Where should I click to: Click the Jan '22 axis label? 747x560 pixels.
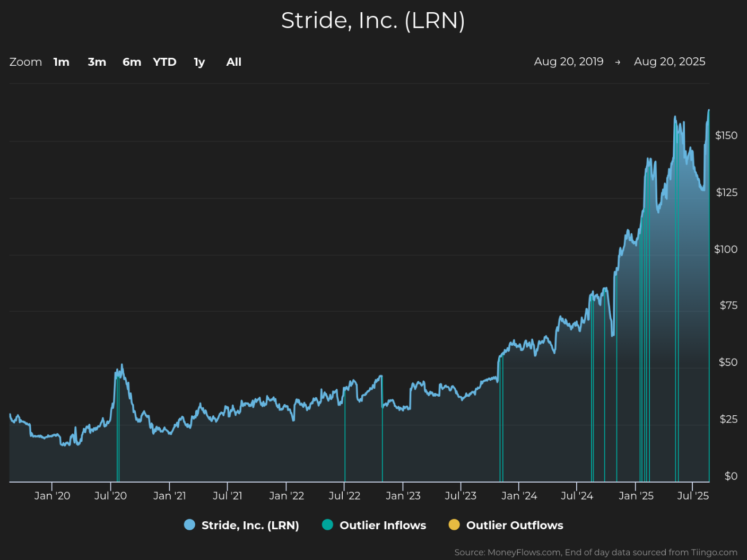coord(286,496)
